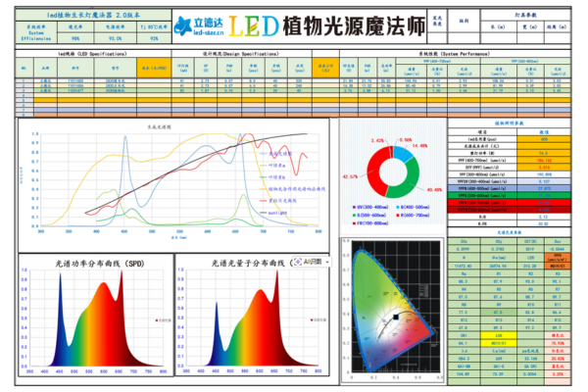
Task: Click the 88.3 Ra value cell
Action: click(464, 281)
